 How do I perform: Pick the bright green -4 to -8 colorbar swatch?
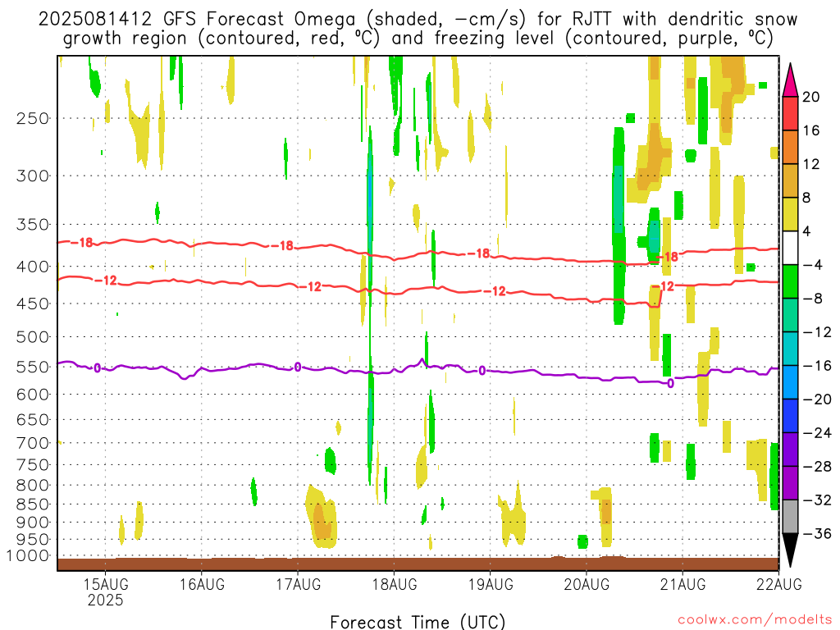point(790,281)
